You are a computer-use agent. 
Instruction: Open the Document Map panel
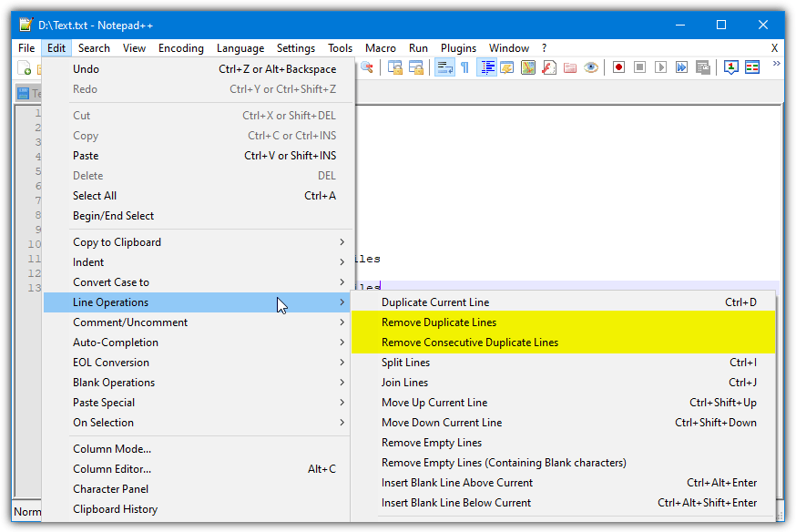pyautogui.click(x=527, y=66)
